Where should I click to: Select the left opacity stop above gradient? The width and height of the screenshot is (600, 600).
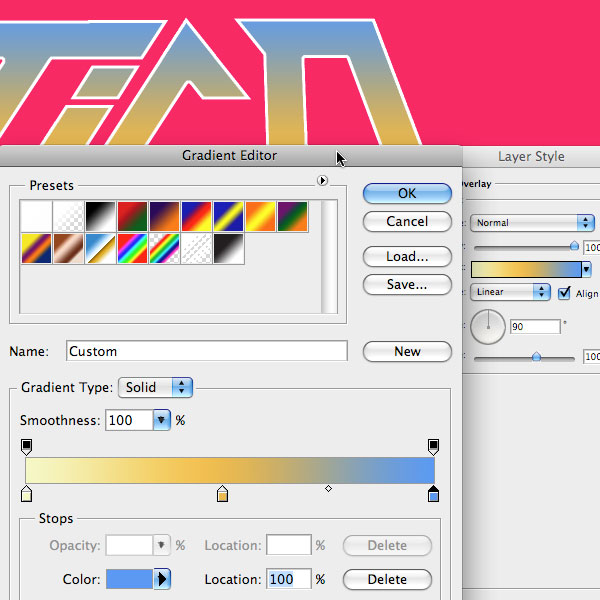pos(26,447)
